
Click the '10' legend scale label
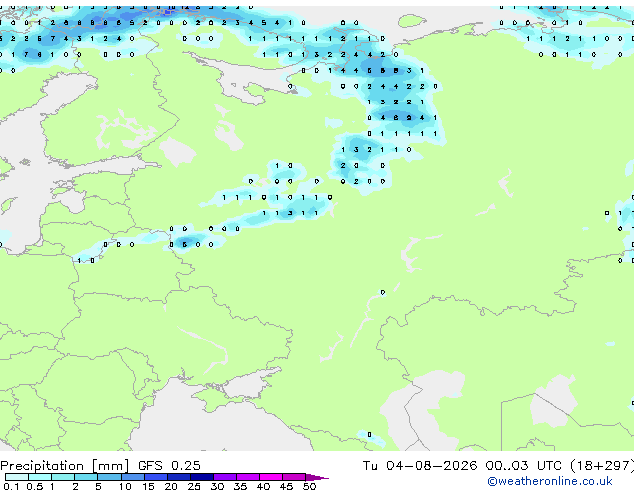[125, 486]
